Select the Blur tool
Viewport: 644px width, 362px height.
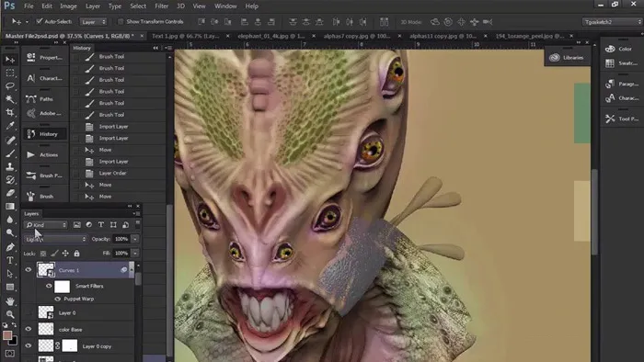pyautogui.click(x=10, y=220)
